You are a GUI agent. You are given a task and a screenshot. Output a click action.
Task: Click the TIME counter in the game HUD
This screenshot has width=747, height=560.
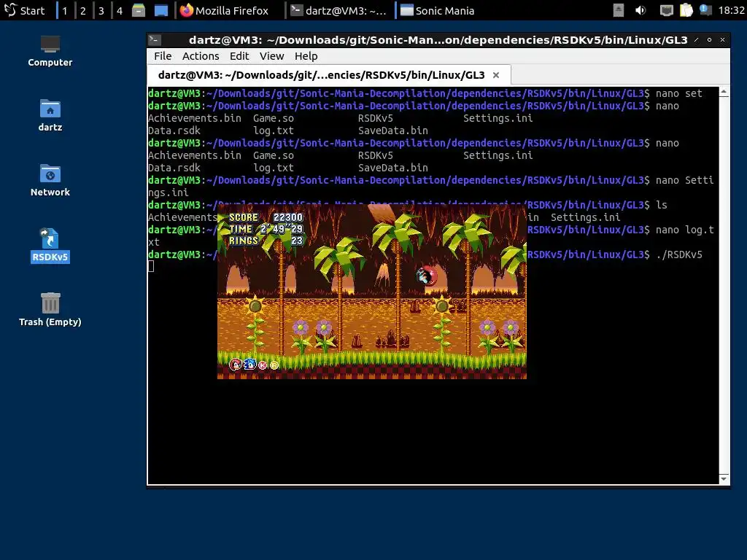point(266,229)
